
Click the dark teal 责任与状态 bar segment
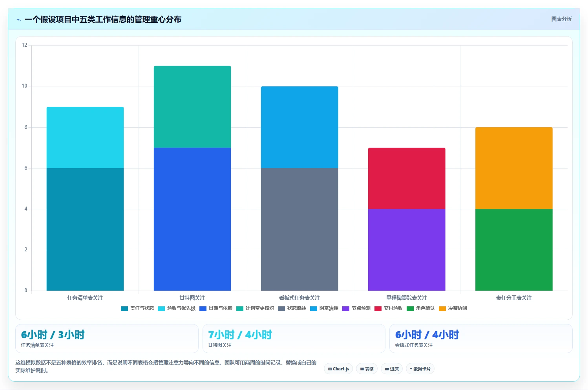(85, 229)
